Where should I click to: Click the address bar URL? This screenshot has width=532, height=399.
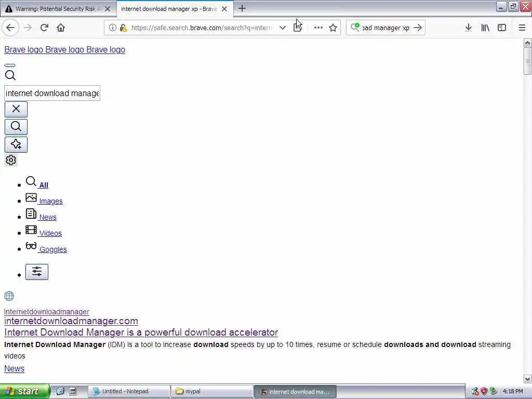[x=202, y=28]
